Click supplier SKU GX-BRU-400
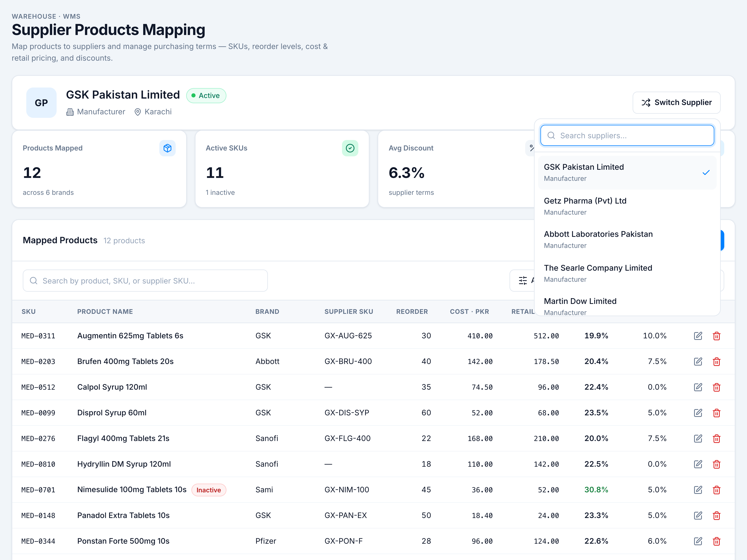Screen dimensions: 747x560 [348, 361]
